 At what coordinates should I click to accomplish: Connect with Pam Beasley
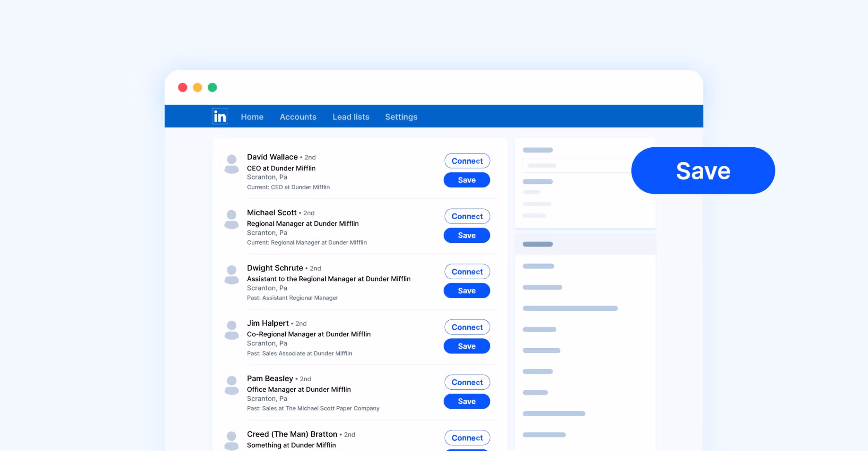[467, 382]
